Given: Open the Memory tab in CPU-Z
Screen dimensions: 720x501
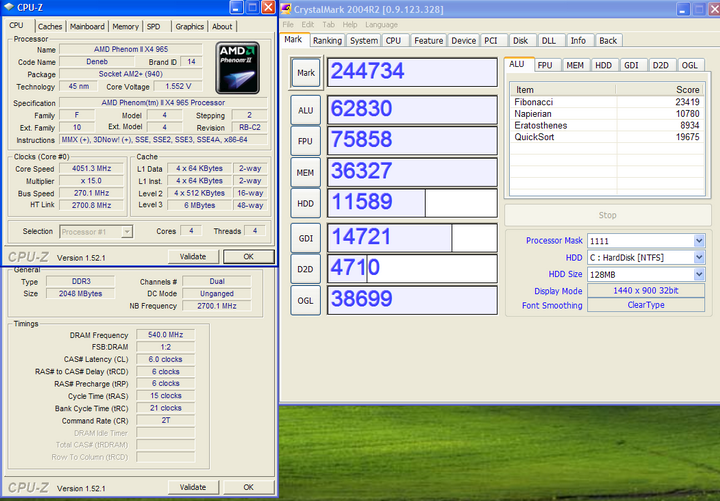Looking at the screenshot, I should [x=125, y=26].
